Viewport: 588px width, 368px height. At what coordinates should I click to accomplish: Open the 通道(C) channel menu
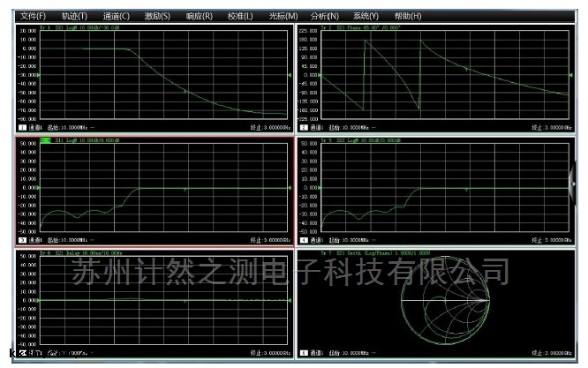pyautogui.click(x=117, y=16)
